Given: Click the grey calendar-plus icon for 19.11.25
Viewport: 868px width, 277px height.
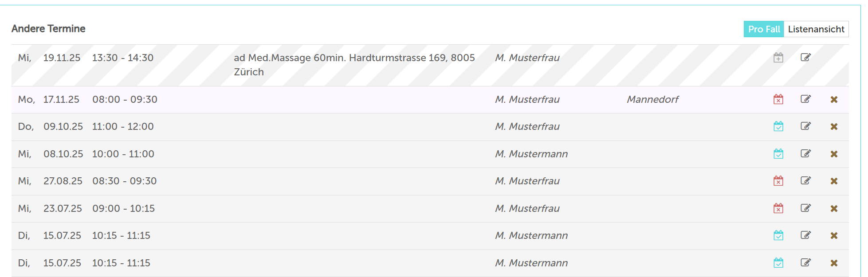Looking at the screenshot, I should 778,58.
